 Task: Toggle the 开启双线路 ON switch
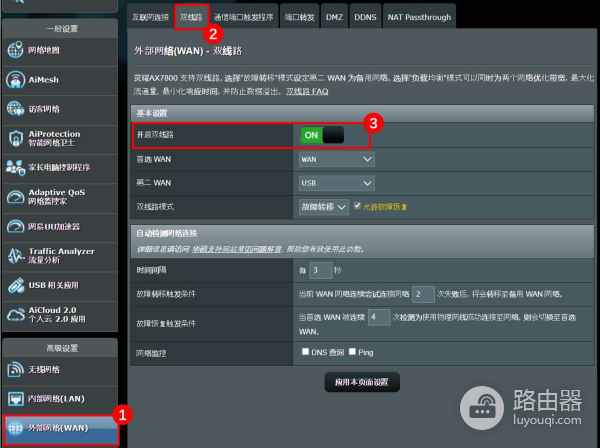click(321, 134)
